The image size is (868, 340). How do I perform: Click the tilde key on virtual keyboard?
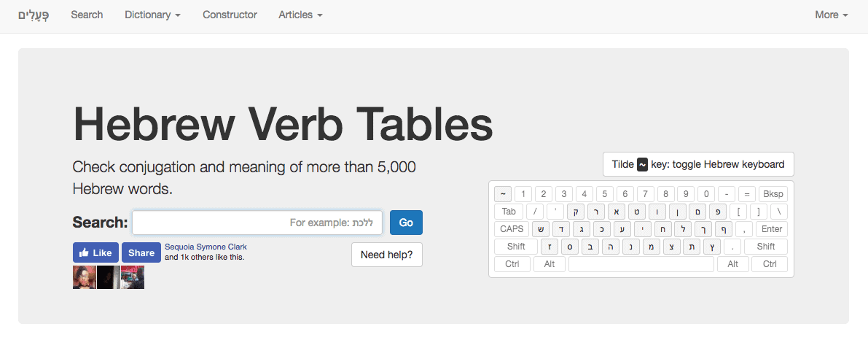coord(502,194)
